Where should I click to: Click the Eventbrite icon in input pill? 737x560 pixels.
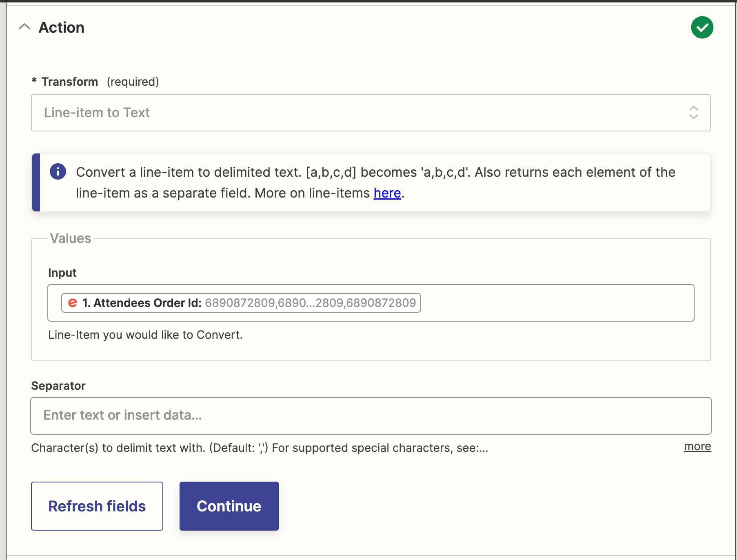[73, 303]
